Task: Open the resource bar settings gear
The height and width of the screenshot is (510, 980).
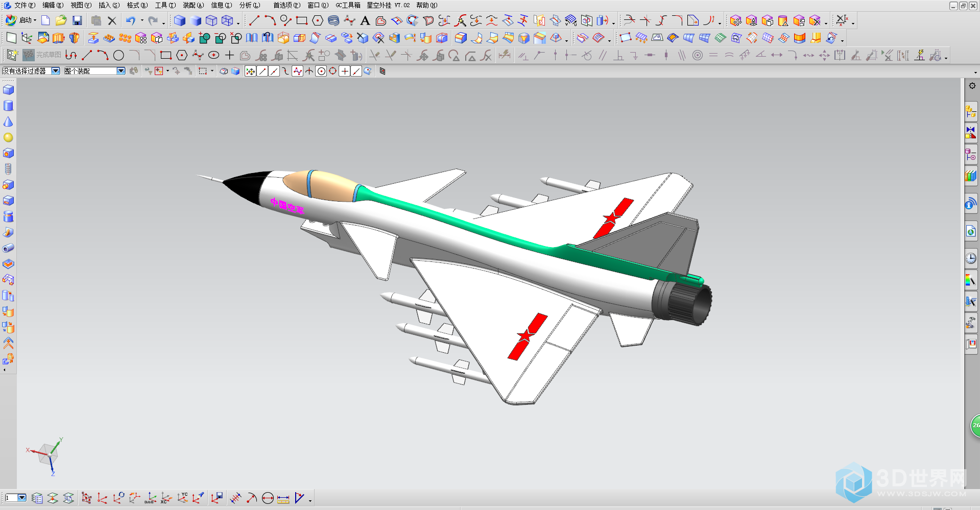Action: click(x=972, y=86)
